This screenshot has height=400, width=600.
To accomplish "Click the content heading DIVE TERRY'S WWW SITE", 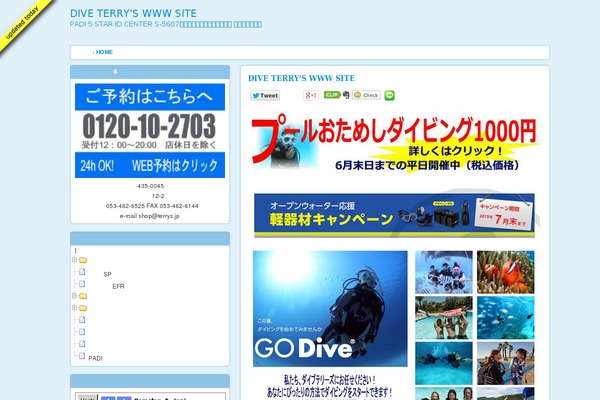I will click(302, 78).
